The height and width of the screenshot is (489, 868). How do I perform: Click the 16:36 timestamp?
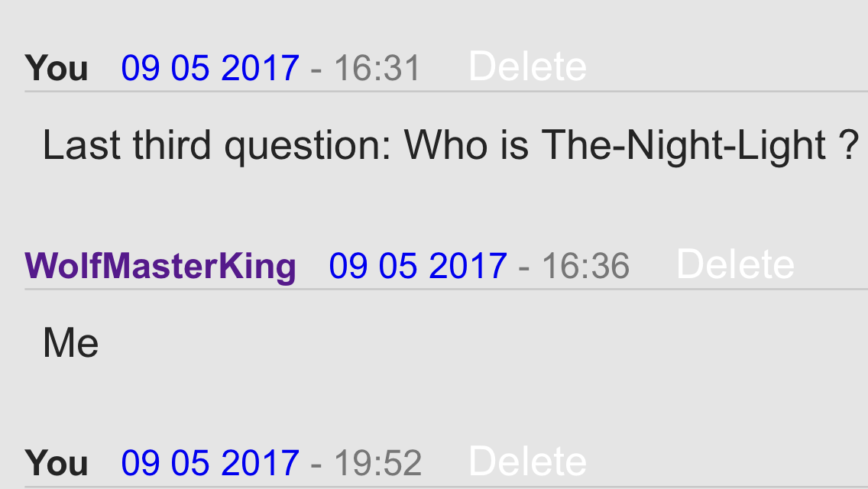[585, 266]
